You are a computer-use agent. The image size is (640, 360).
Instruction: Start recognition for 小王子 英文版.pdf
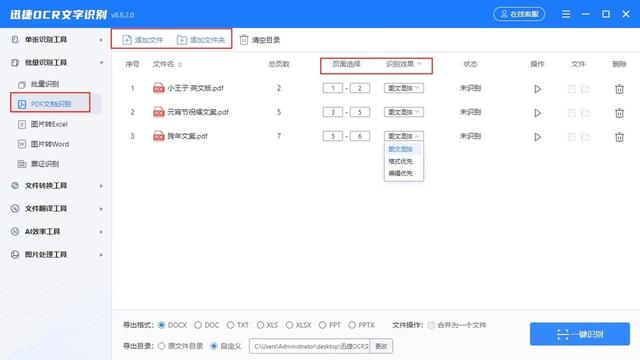[538, 89]
